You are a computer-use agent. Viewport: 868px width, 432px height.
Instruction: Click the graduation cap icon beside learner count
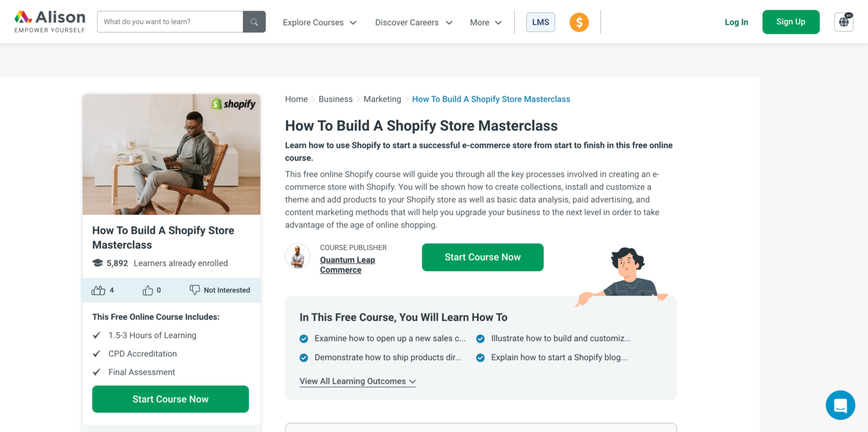pos(98,263)
